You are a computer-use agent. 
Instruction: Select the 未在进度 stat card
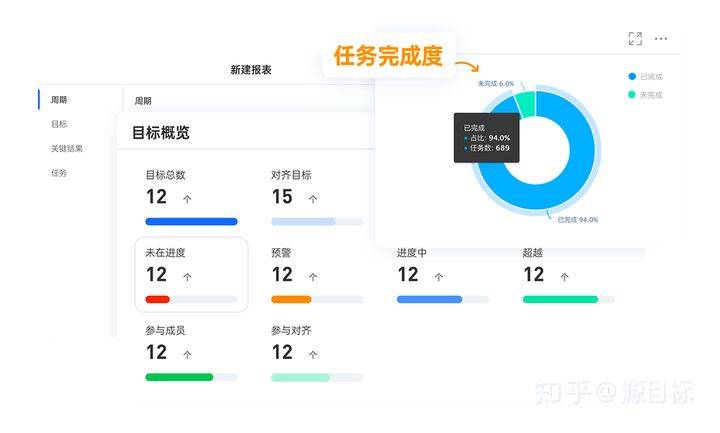tap(191, 275)
